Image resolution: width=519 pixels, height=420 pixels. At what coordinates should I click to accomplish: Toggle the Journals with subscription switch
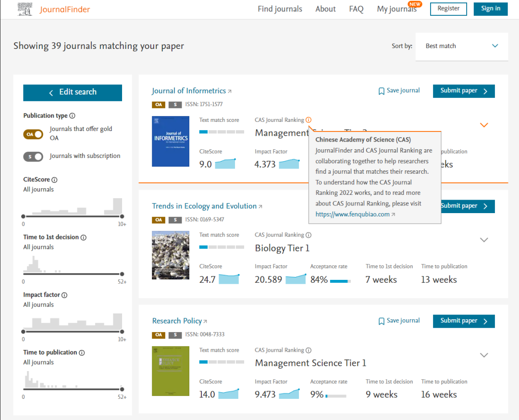[x=33, y=156]
